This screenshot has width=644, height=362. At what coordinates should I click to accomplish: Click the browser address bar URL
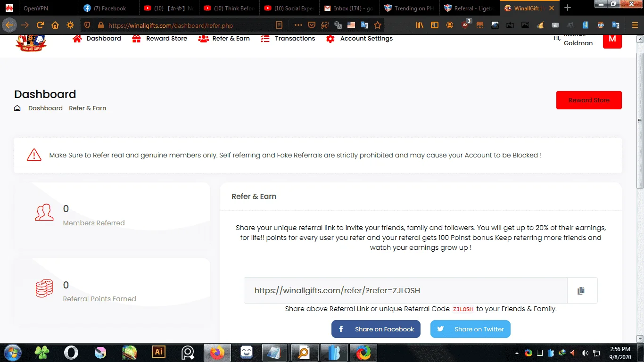(x=171, y=25)
